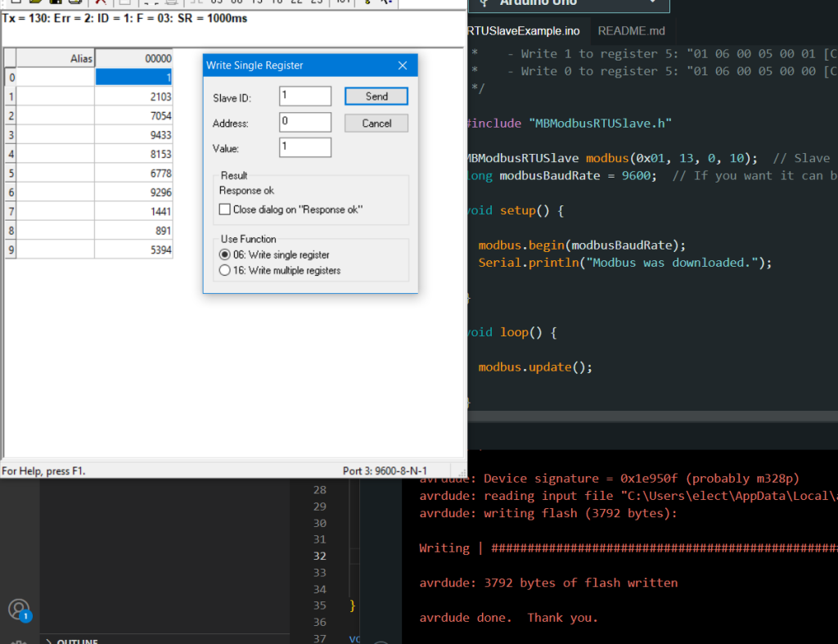Click the 00000 column header
This screenshot has width=838, height=644.
tap(134, 58)
